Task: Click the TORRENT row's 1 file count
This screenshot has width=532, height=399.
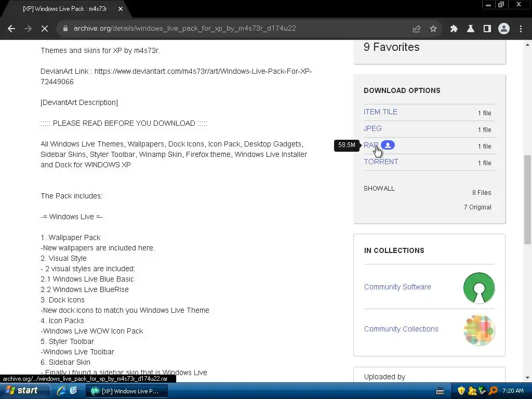Action: tap(485, 163)
